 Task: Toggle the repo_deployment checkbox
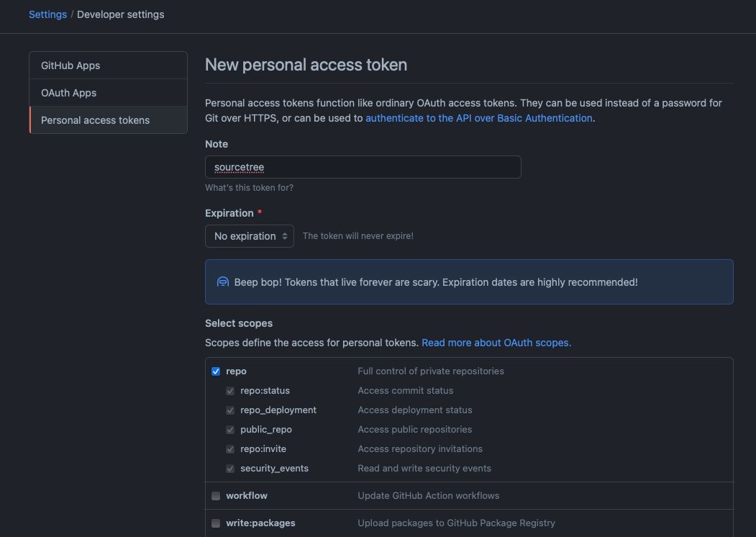tap(230, 410)
